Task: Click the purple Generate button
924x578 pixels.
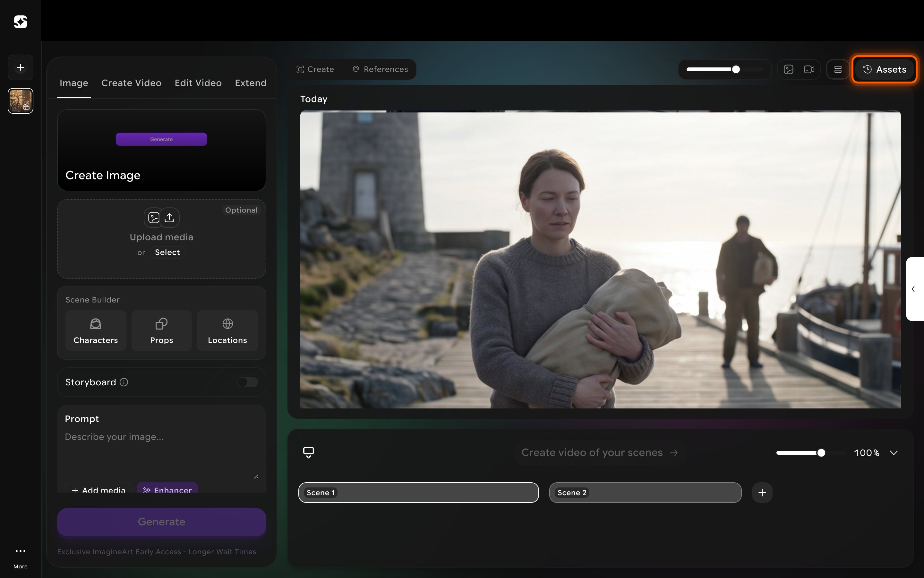Action: (161, 522)
